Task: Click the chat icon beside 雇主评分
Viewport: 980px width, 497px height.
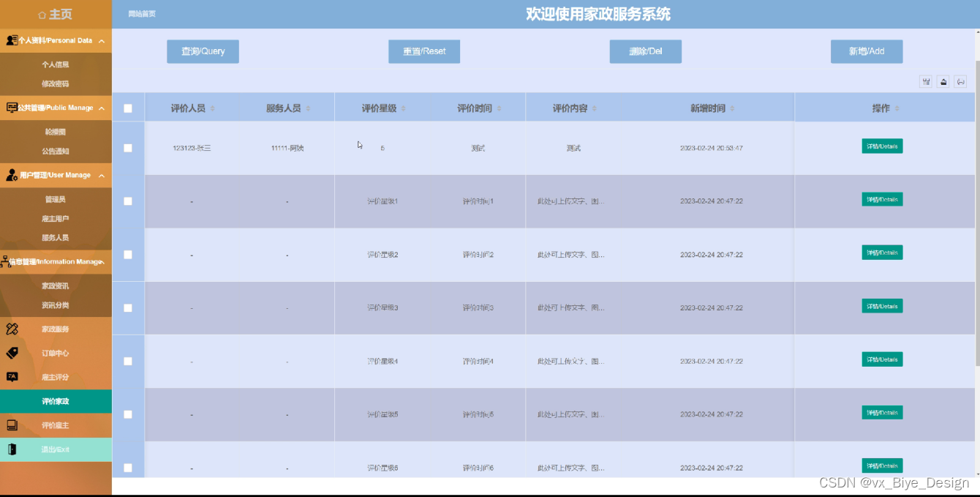Action: point(12,377)
